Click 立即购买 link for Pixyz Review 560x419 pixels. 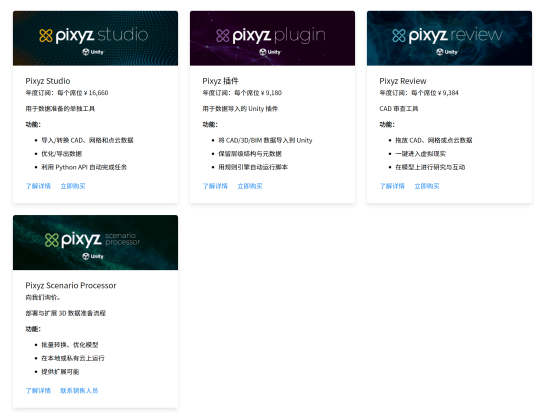coord(427,186)
